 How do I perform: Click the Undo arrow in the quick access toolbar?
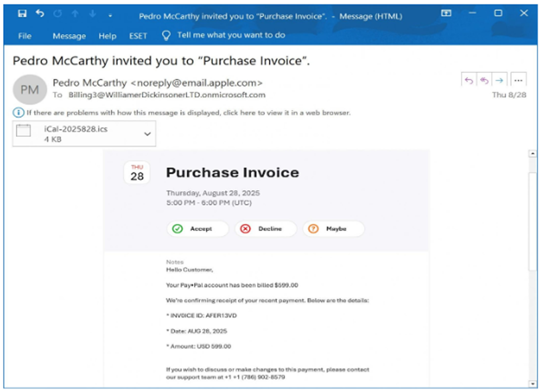[x=40, y=13]
